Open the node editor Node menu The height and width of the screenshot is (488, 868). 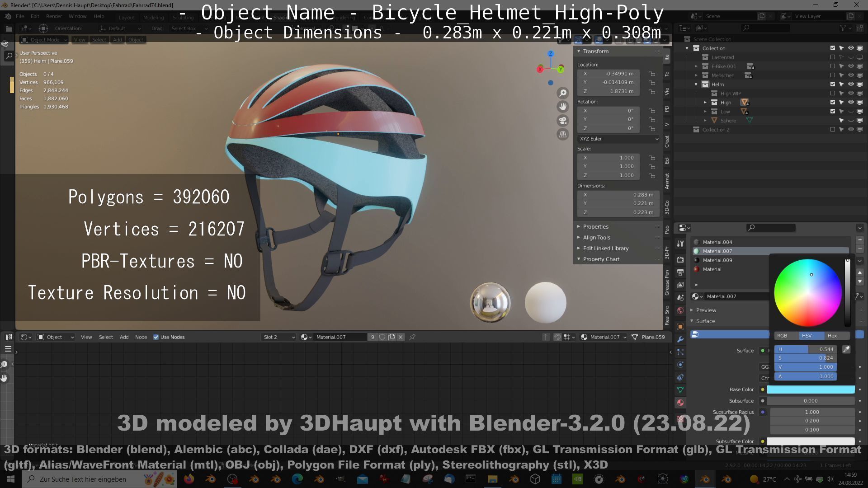pyautogui.click(x=141, y=337)
